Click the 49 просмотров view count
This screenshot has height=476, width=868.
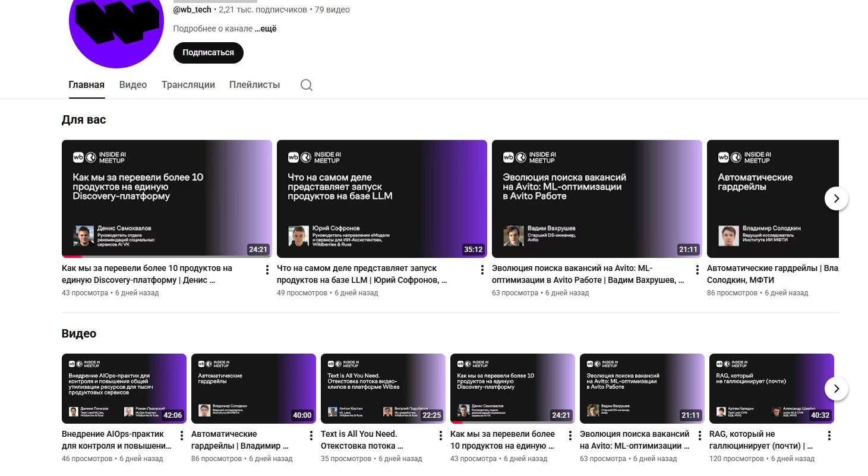pos(302,293)
